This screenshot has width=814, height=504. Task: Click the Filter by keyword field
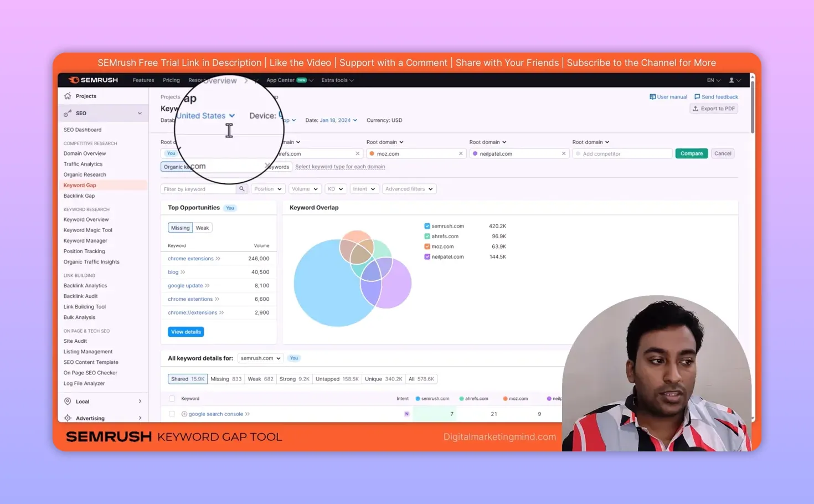click(198, 189)
